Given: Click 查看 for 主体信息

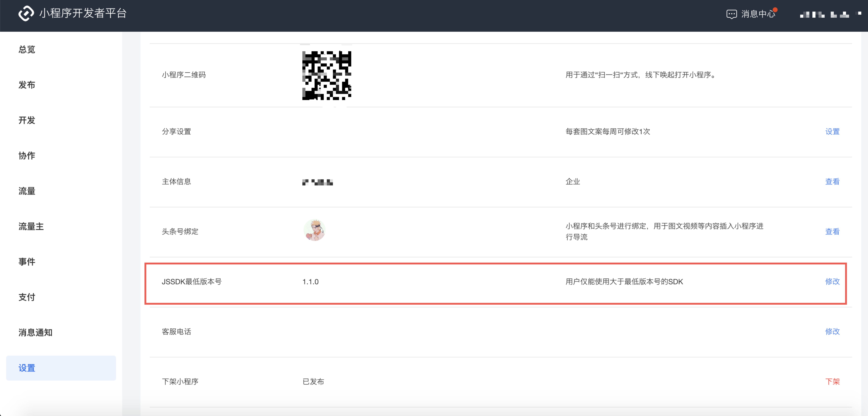Looking at the screenshot, I should 832,181.
